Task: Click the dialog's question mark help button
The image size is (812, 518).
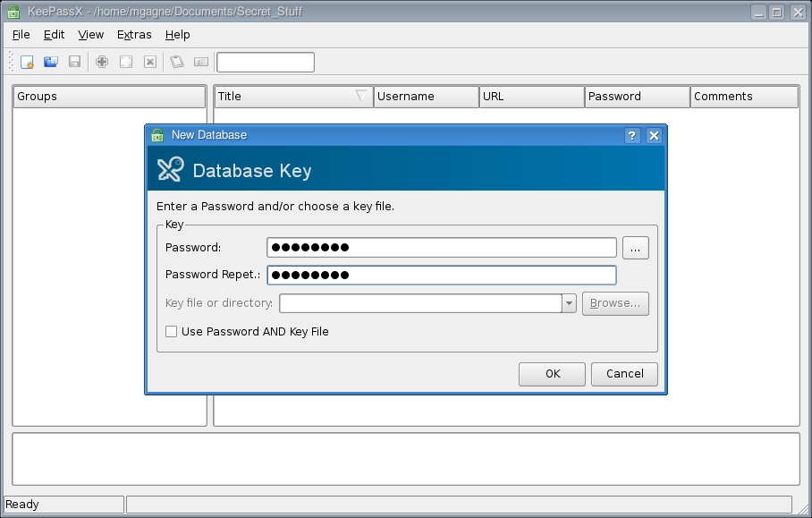Action: (632, 136)
